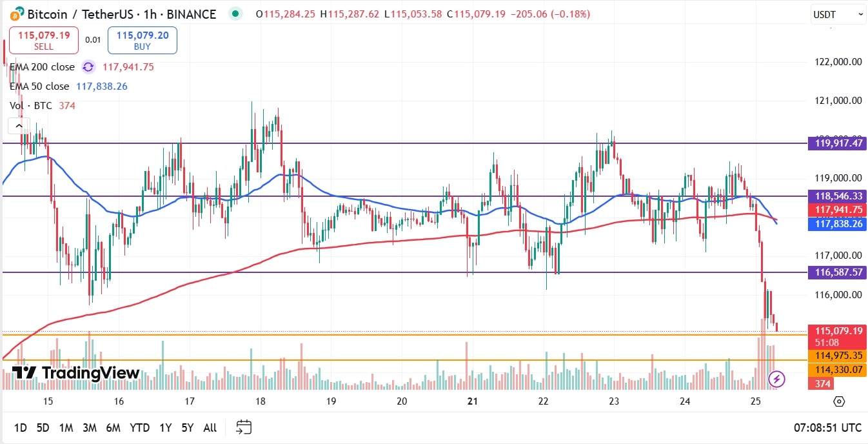Select the 5Y time range
This screenshot has width=868, height=444.
[188, 427]
